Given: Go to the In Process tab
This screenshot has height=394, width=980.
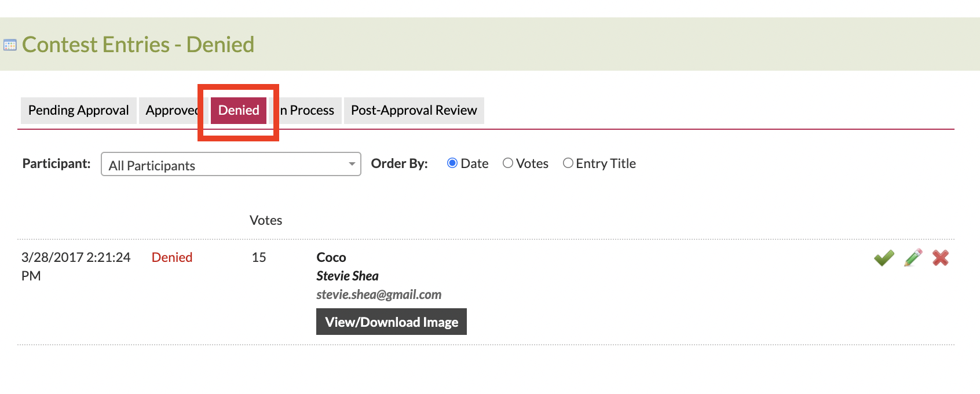Looking at the screenshot, I should coord(309,110).
